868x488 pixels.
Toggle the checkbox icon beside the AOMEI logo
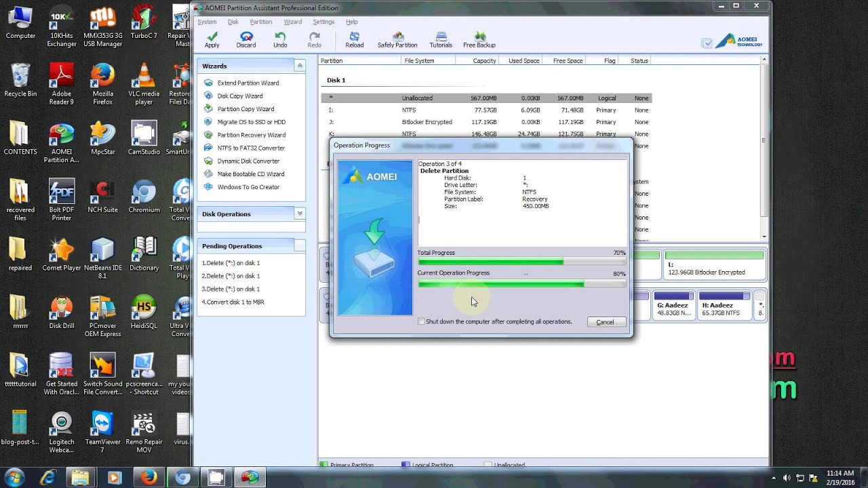[707, 43]
